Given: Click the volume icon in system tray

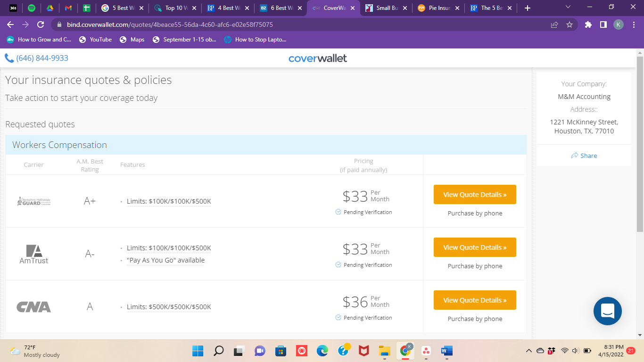Looking at the screenshot, I should [575, 351].
